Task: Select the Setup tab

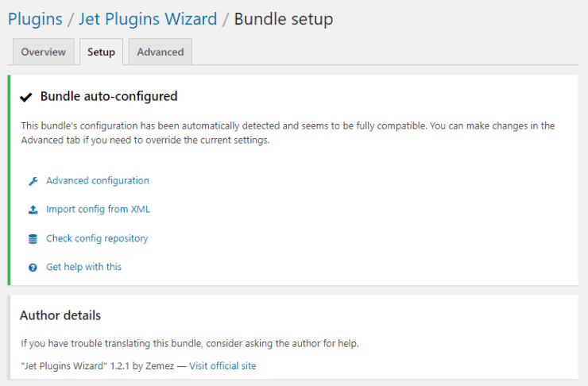Action: click(x=101, y=52)
